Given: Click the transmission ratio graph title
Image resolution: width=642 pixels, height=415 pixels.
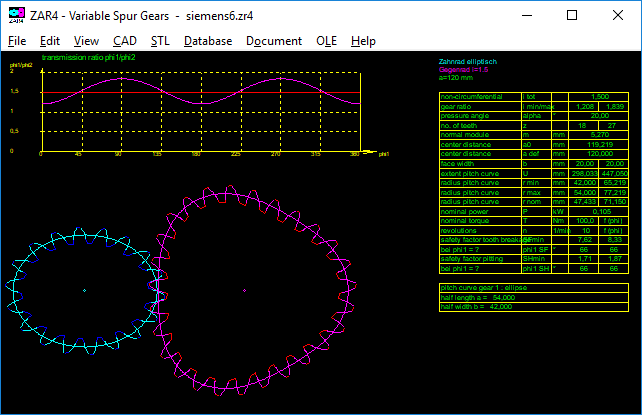Looking at the screenshot, I should (x=88, y=58).
